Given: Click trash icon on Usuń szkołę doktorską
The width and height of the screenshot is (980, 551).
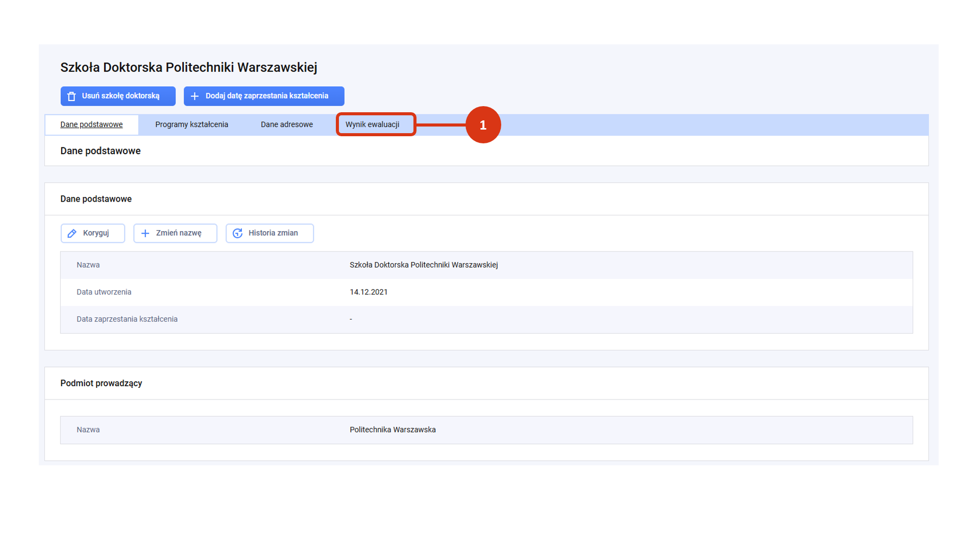Looking at the screenshot, I should (x=71, y=96).
